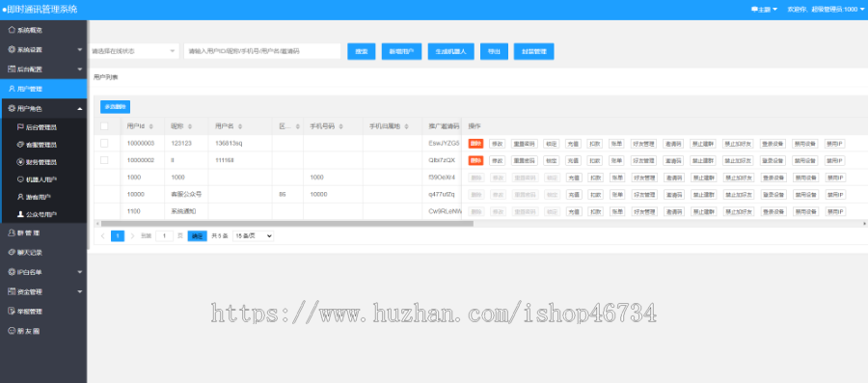Image resolution: width=868 pixels, height=383 pixels.
Task: Click the group icon beside 群管理
Action: [x=12, y=233]
